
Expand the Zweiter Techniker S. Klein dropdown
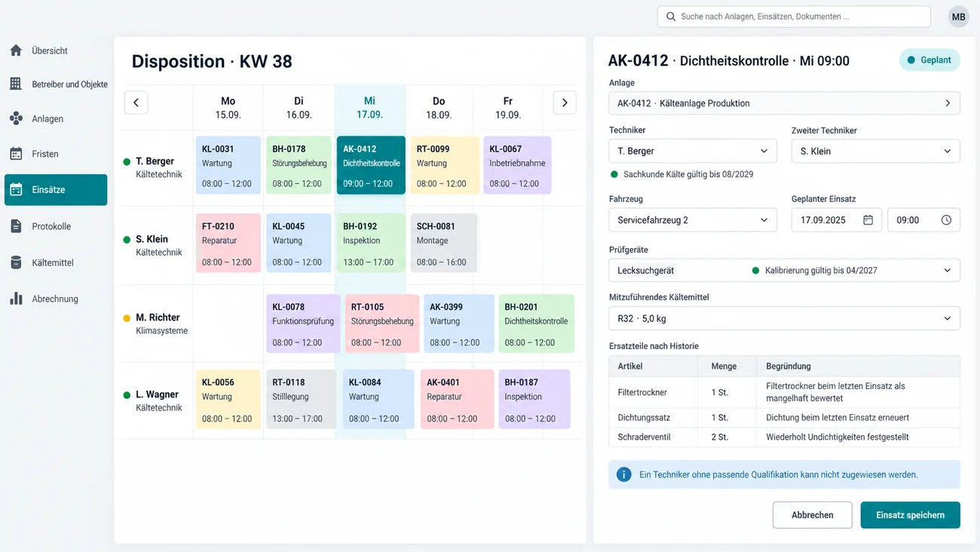(x=875, y=151)
